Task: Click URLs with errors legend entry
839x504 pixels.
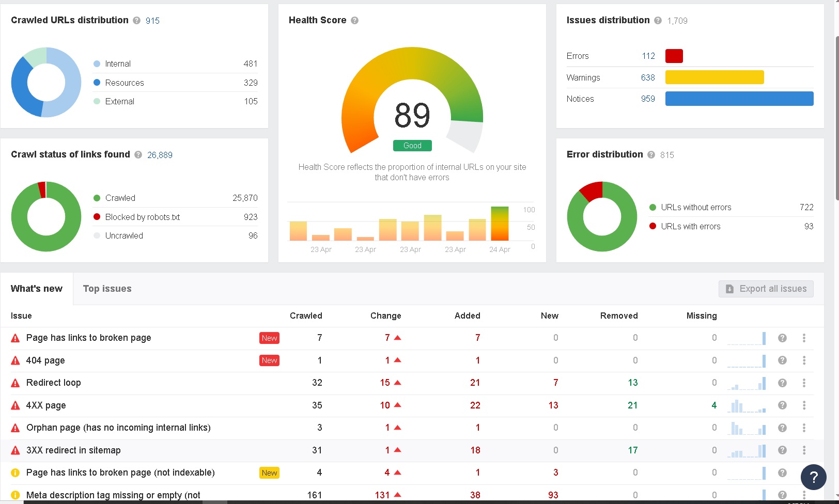Action: click(732, 226)
